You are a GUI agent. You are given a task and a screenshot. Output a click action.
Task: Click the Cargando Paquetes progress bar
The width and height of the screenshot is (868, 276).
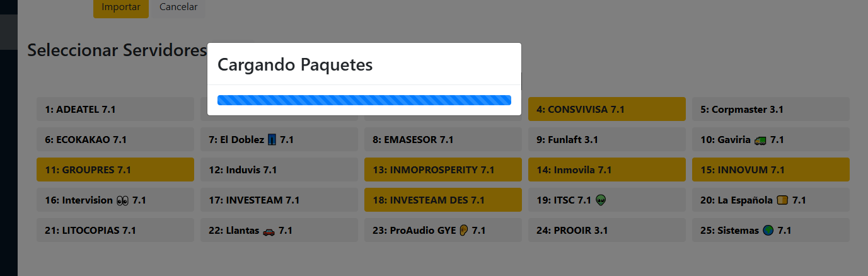364,100
